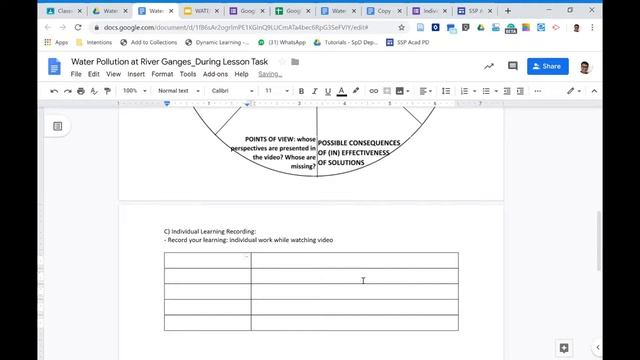Image resolution: width=640 pixels, height=360 pixels.
Task: Show the document outline panel icon
Action: click(58, 126)
